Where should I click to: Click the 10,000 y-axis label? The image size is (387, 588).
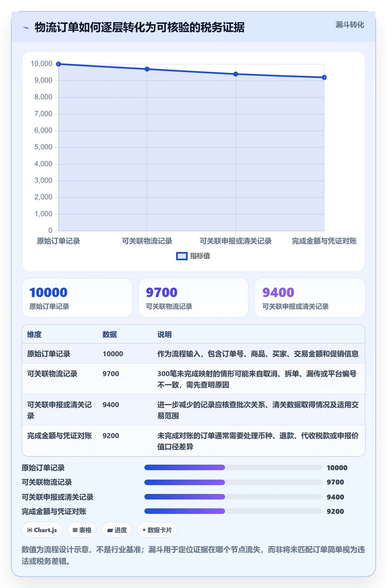pos(41,64)
